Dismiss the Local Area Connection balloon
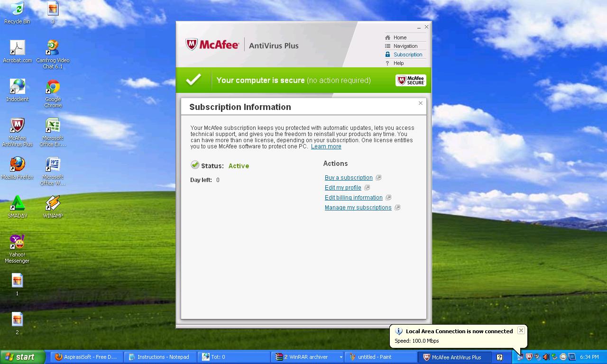Screen dimensions: 607x364 (521, 330)
